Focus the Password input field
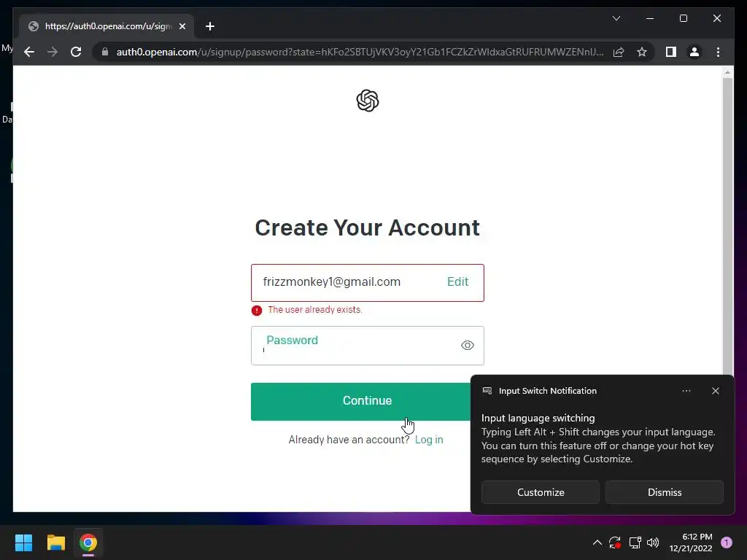This screenshot has height=560, width=747. (x=368, y=346)
